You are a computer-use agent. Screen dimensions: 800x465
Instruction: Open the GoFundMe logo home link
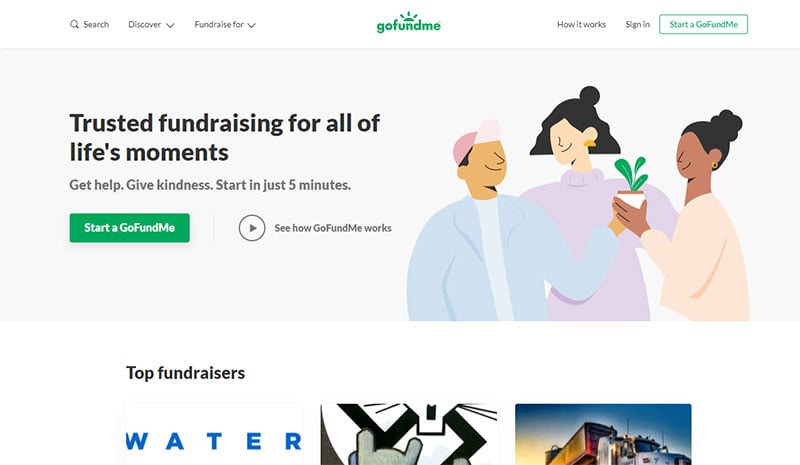point(408,22)
